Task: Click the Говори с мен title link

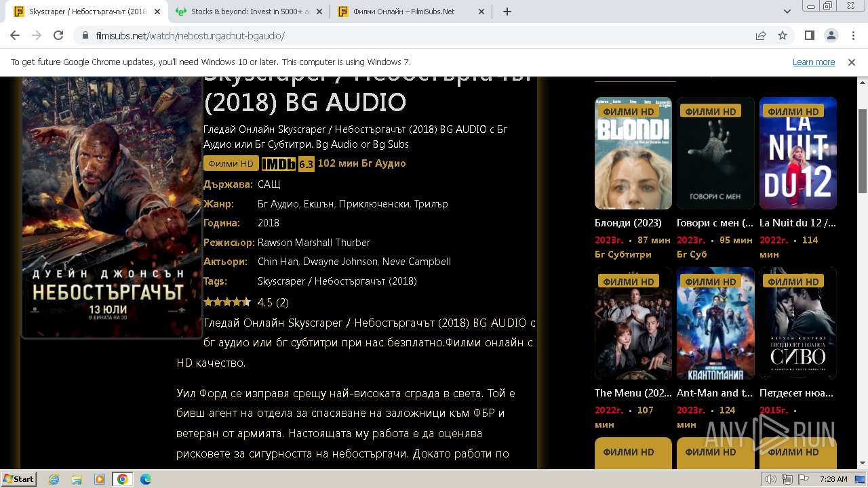Action: click(x=715, y=222)
